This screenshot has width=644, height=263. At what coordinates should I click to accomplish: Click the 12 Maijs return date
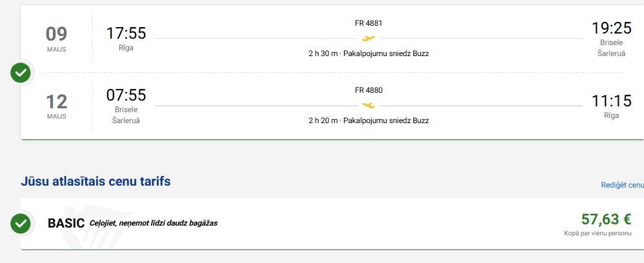coord(56,101)
